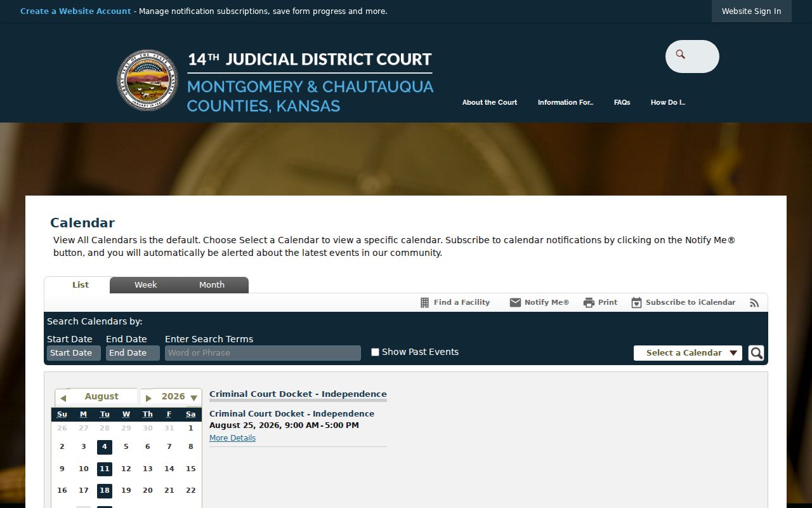This screenshot has width=812, height=508.
Task: Open the Create a Website Account link
Action: [75, 11]
